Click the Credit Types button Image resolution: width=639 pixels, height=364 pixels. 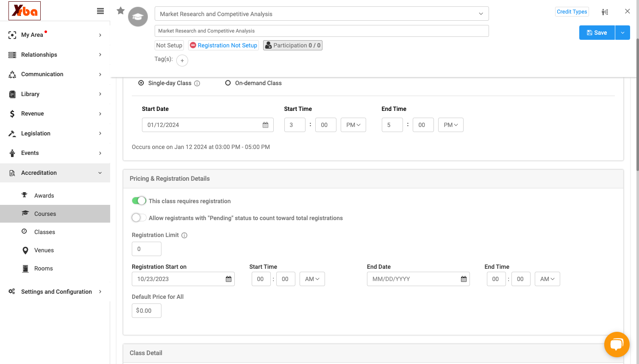572,12
